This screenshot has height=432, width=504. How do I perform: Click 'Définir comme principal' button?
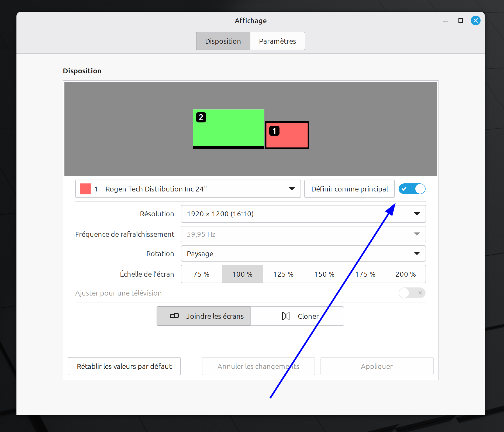tap(349, 189)
